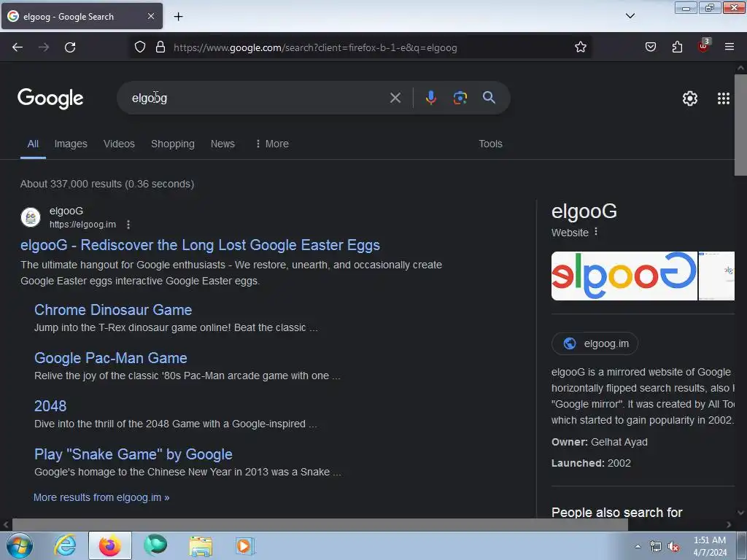Submit search with magnifying glass
The width and height of the screenshot is (747, 560).
pyautogui.click(x=489, y=98)
